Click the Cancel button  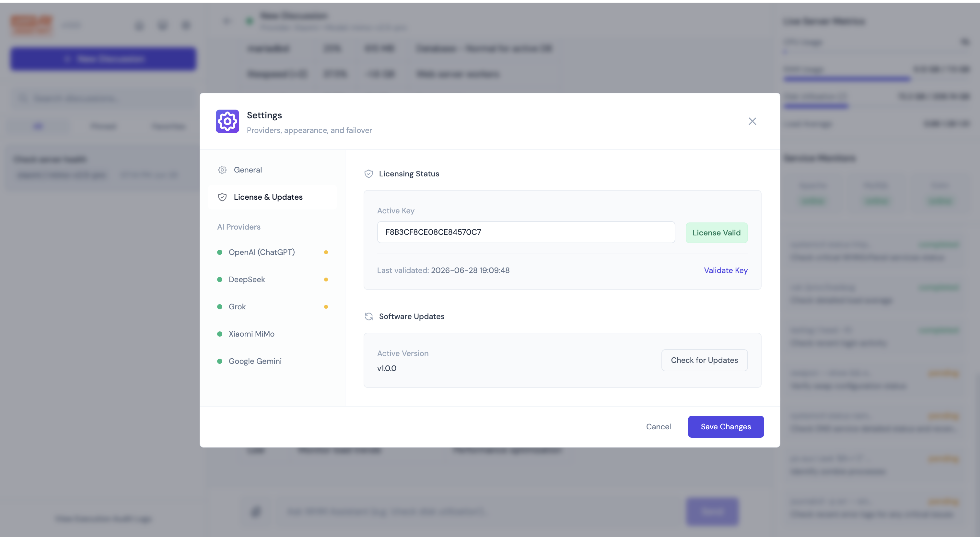point(658,427)
